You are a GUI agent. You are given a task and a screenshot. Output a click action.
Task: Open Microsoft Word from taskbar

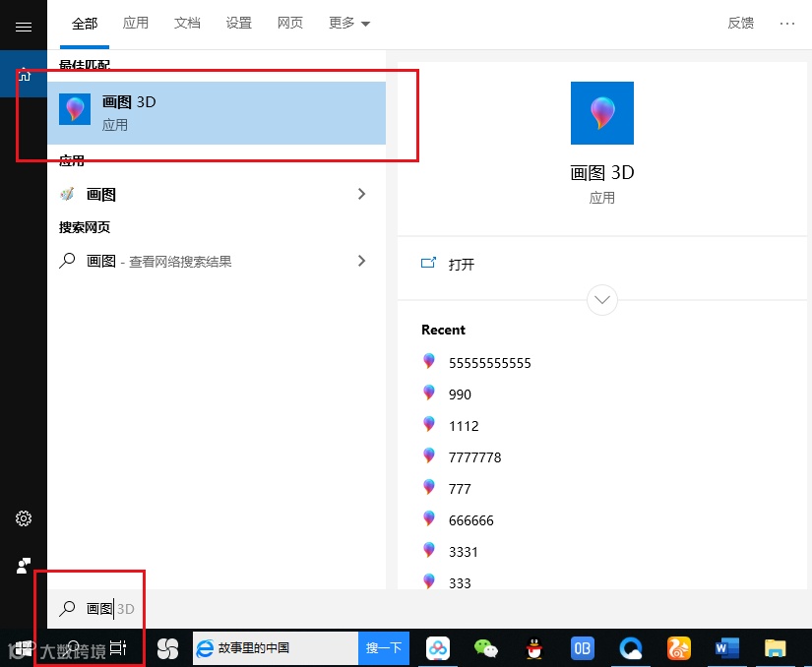tap(726, 648)
